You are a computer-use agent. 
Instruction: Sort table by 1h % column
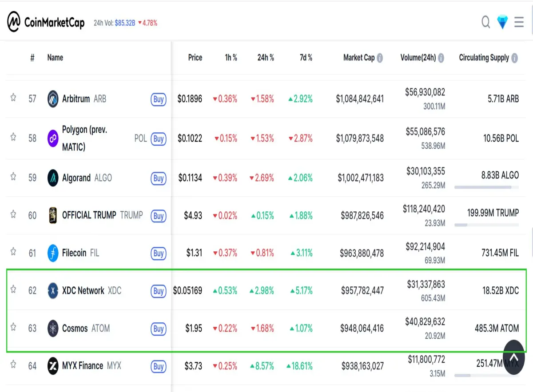pos(231,58)
